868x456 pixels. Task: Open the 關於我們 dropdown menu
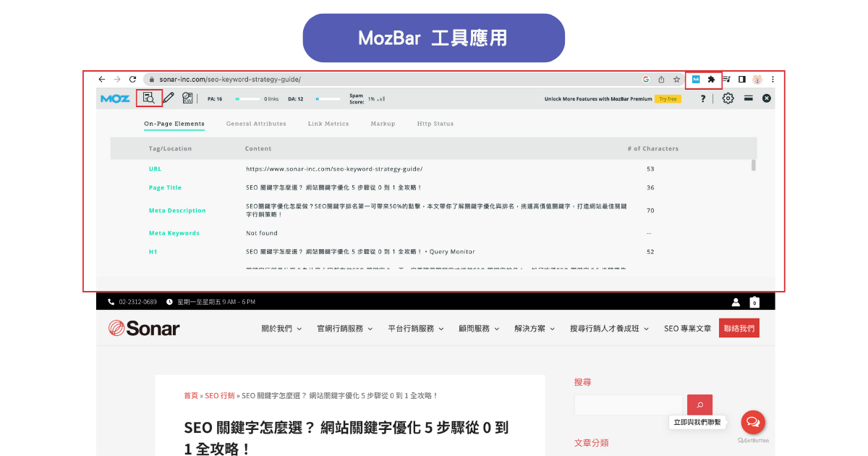pos(277,327)
